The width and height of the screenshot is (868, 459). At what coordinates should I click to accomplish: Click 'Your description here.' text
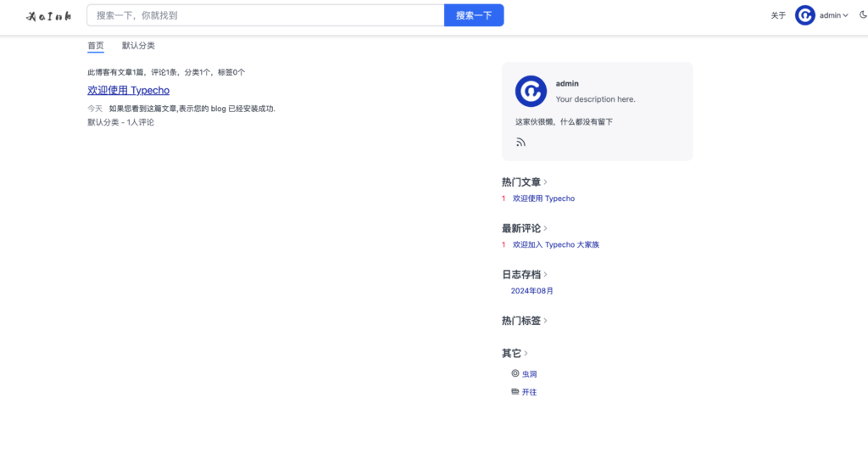tap(596, 99)
